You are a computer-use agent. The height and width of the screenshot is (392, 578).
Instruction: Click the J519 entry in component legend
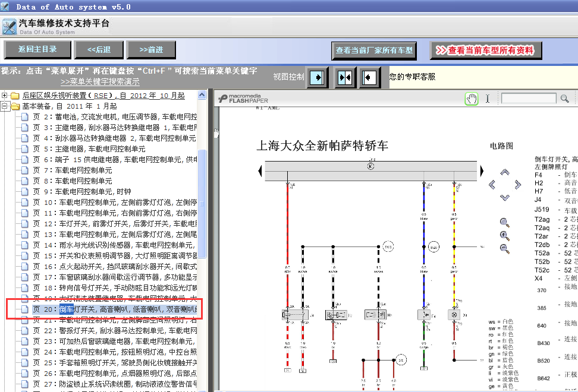pyautogui.click(x=542, y=210)
